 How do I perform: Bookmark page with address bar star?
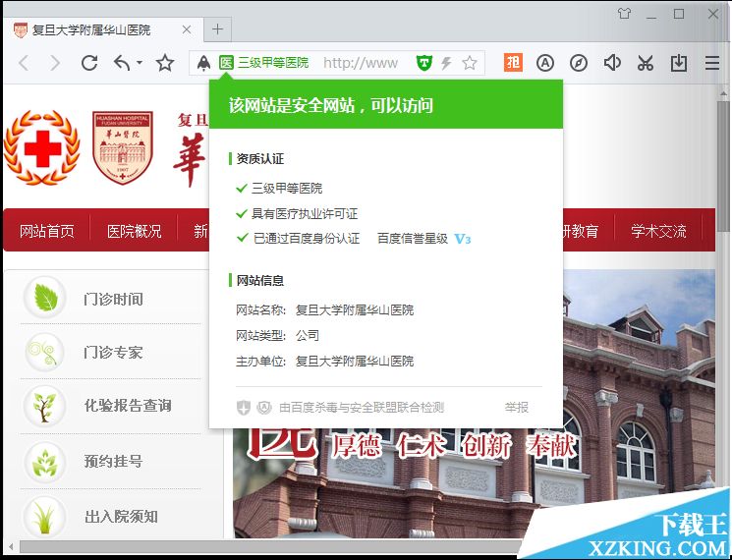(x=470, y=63)
